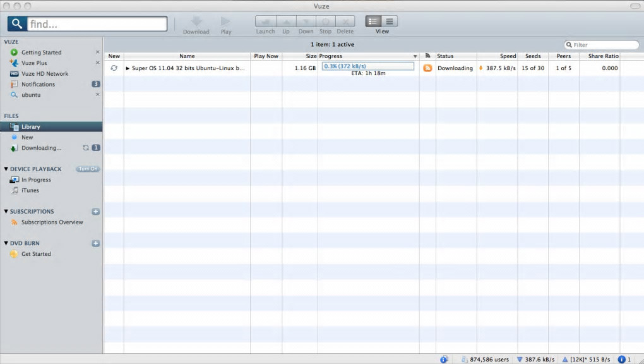Click the RSS column header icon
The height and width of the screenshot is (364, 644).
[x=427, y=56]
